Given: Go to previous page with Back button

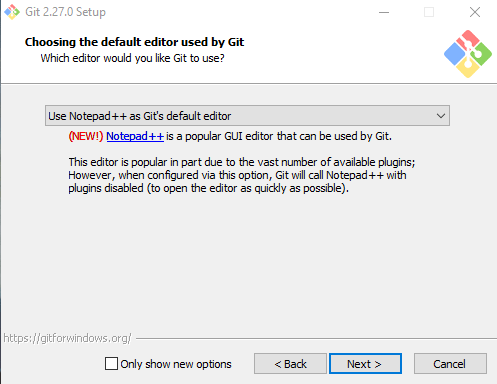Looking at the screenshot, I should [290, 364].
